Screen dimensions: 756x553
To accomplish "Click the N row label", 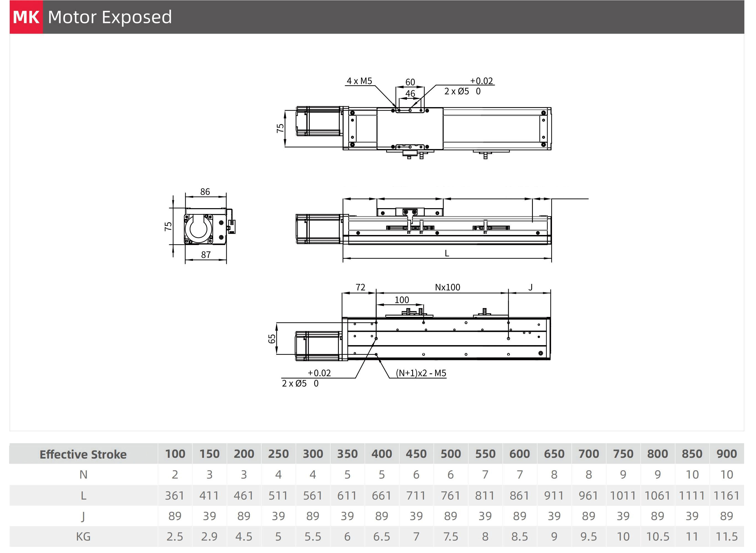I will (x=83, y=475).
